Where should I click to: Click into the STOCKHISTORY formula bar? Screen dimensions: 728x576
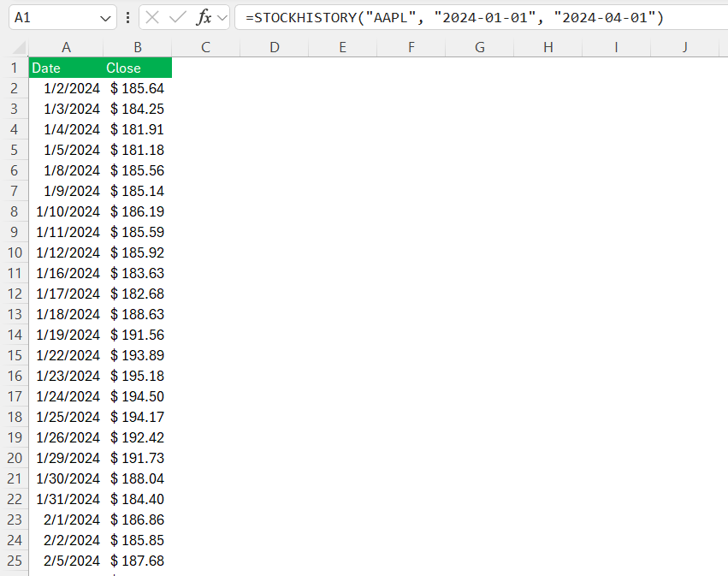(481, 18)
